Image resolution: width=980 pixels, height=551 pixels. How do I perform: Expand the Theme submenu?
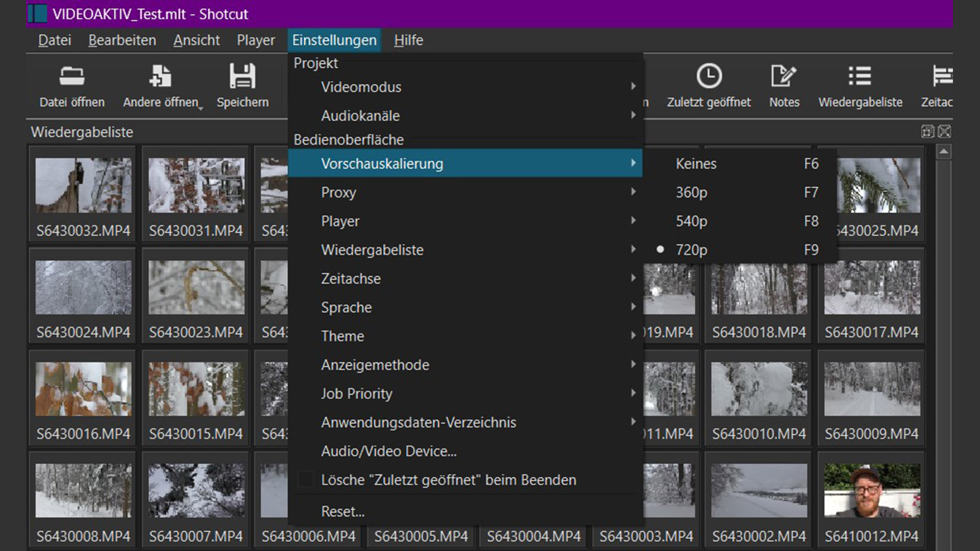tap(342, 336)
